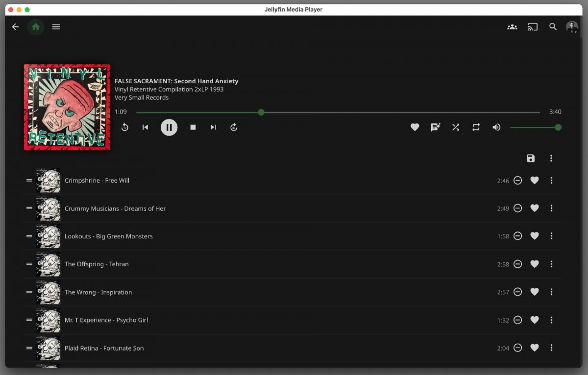Favorite The Offspring - Tehran
The image size is (588, 375).
(535, 264)
